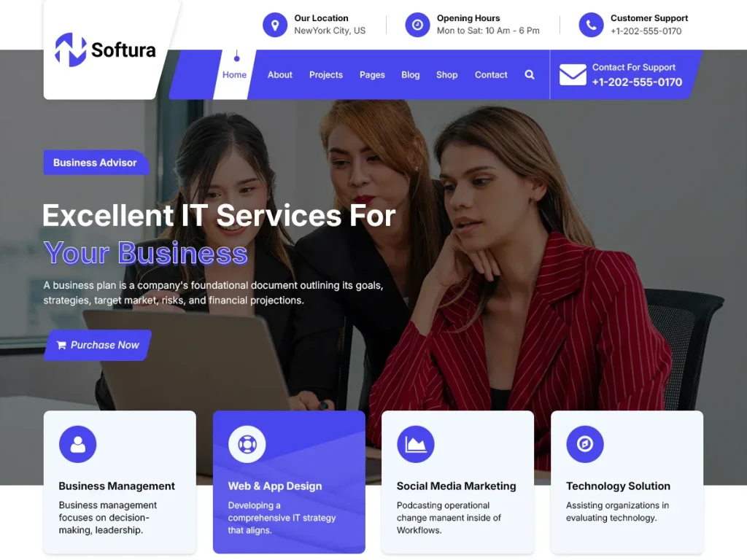747x560 pixels.
Task: Expand the Blog menu
Action: click(410, 75)
